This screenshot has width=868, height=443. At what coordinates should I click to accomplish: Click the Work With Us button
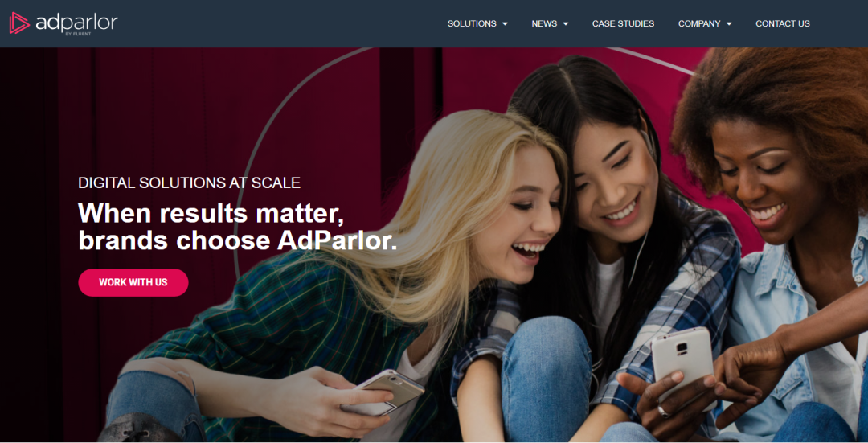tap(133, 282)
